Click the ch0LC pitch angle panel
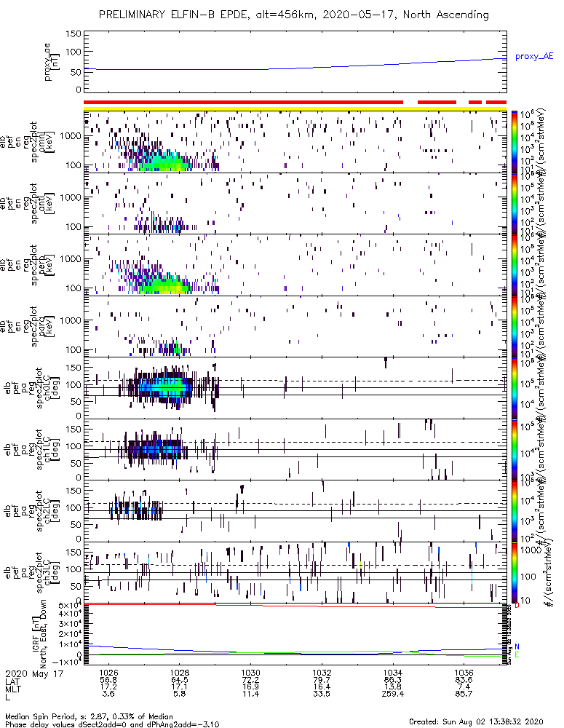Screen dimensions: 564x728 pos(295,388)
